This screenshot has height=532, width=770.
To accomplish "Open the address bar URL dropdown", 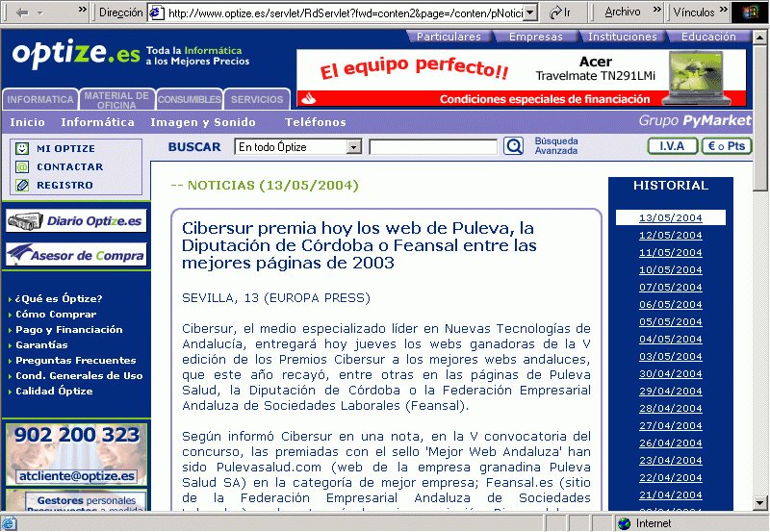I will [530, 13].
